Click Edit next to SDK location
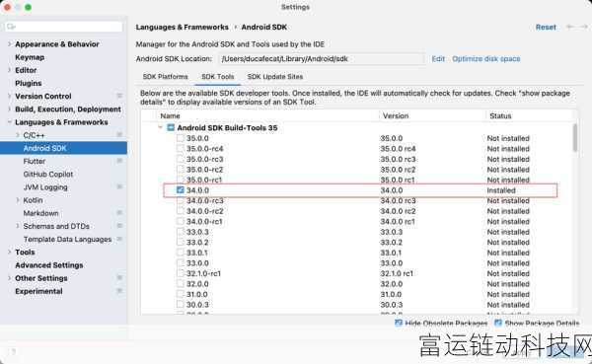Image resolution: width=592 pixels, height=364 pixels. click(438, 59)
